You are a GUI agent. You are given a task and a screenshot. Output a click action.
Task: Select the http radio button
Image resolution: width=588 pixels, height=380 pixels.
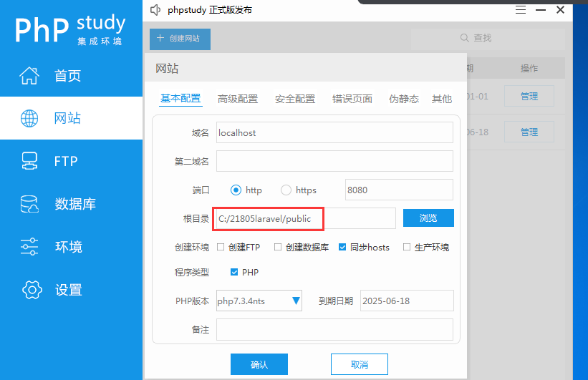pyautogui.click(x=236, y=190)
